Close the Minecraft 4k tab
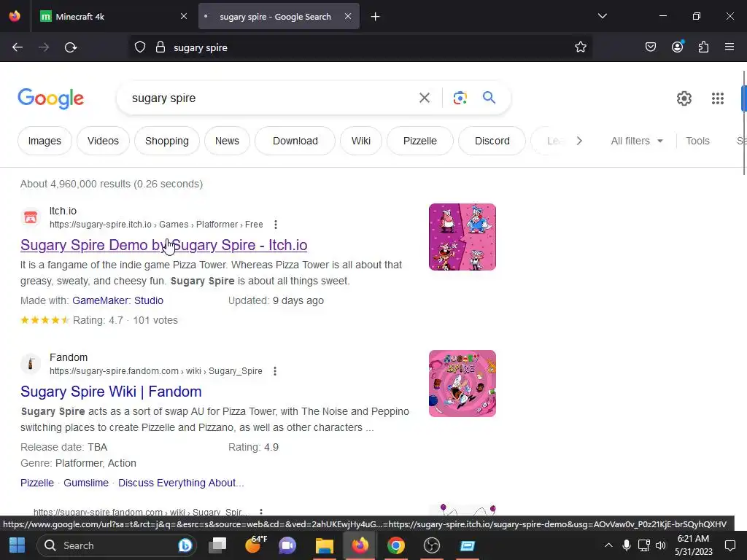The height and width of the screenshot is (560, 747). 184,16
